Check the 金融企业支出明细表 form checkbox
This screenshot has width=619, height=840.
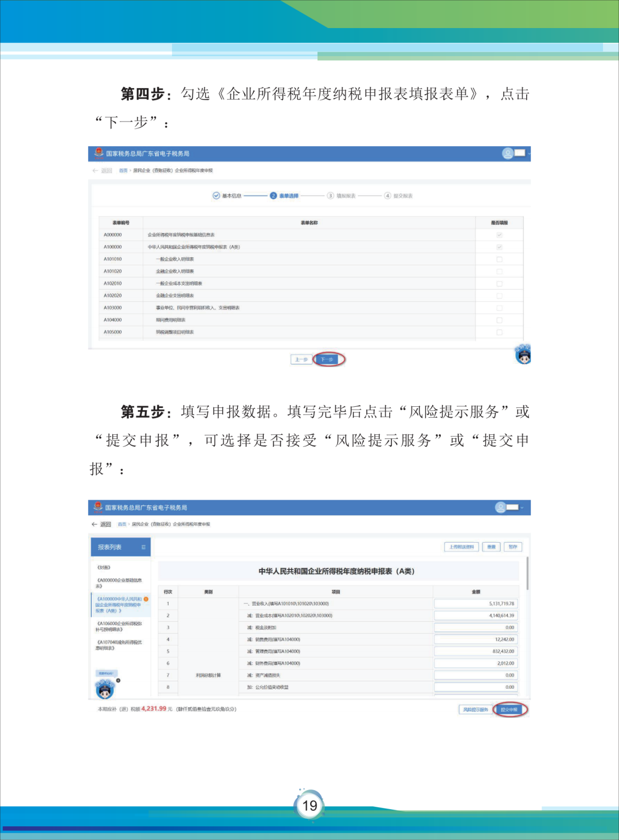coord(500,295)
